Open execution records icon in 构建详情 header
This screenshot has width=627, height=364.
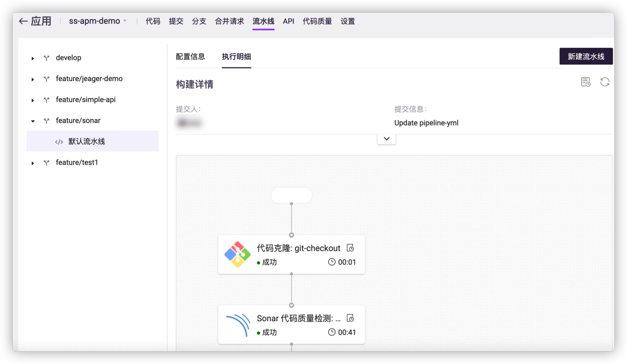(x=586, y=82)
